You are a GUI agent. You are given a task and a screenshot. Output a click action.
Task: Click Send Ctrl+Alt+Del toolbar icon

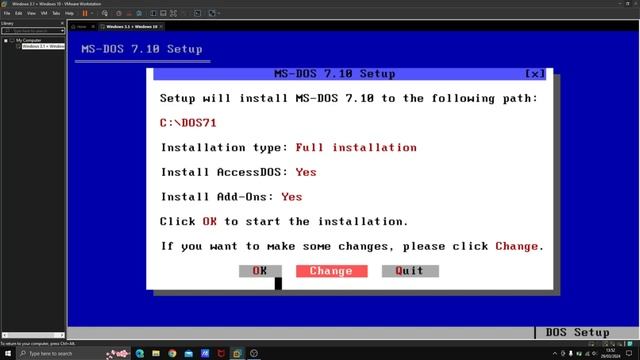tap(105, 13)
